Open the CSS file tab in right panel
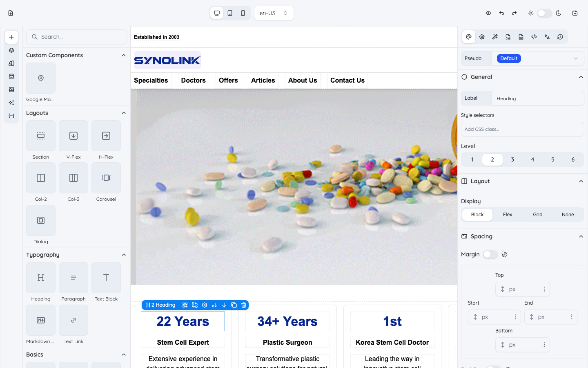588x368 pixels. (508, 37)
